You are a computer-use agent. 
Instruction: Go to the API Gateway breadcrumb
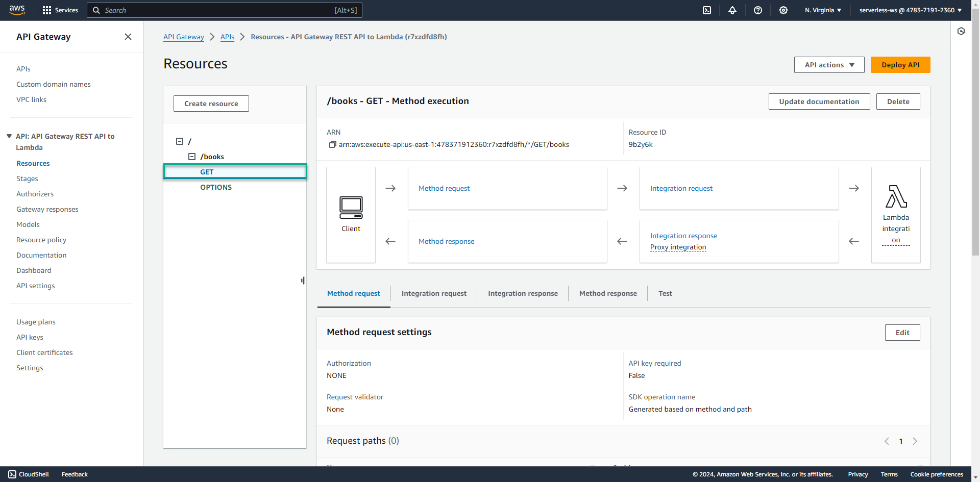tap(184, 37)
